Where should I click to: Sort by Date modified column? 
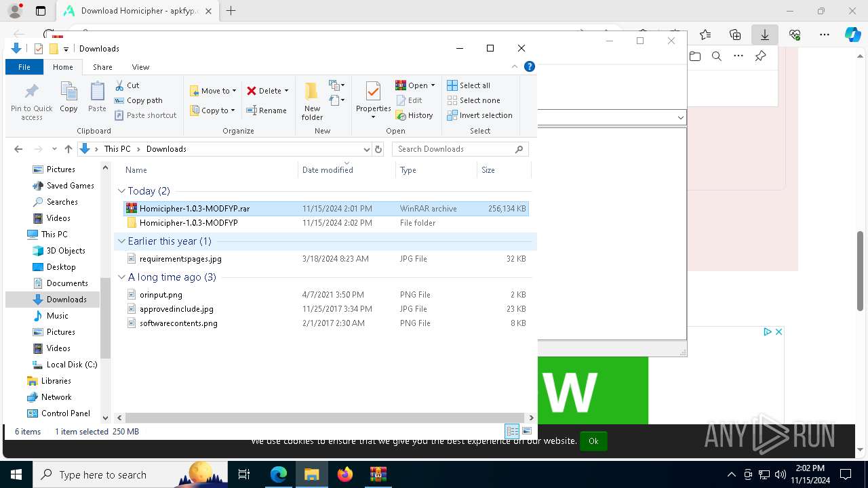click(x=347, y=170)
